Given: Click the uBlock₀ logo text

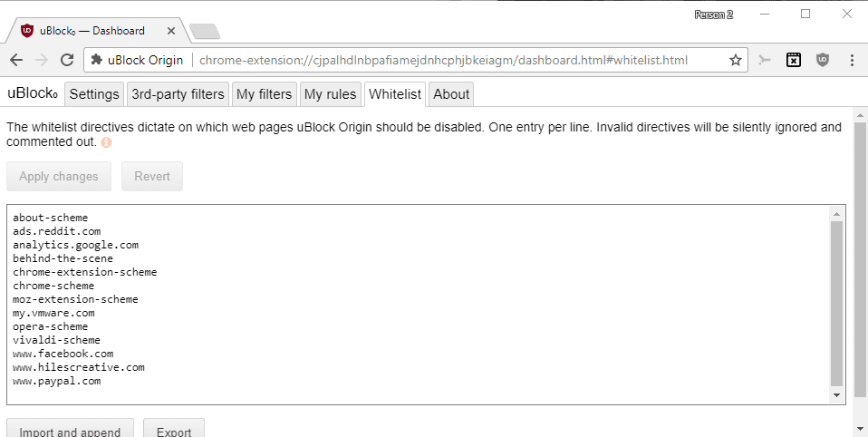Looking at the screenshot, I should [x=32, y=93].
